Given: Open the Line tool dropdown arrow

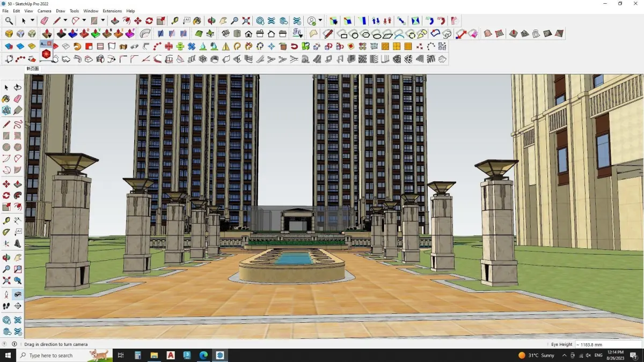Looking at the screenshot, I should point(65,20).
